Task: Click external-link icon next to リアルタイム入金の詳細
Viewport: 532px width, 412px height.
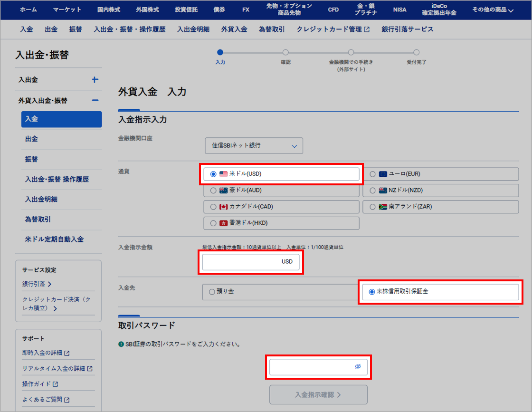Action: point(90,369)
